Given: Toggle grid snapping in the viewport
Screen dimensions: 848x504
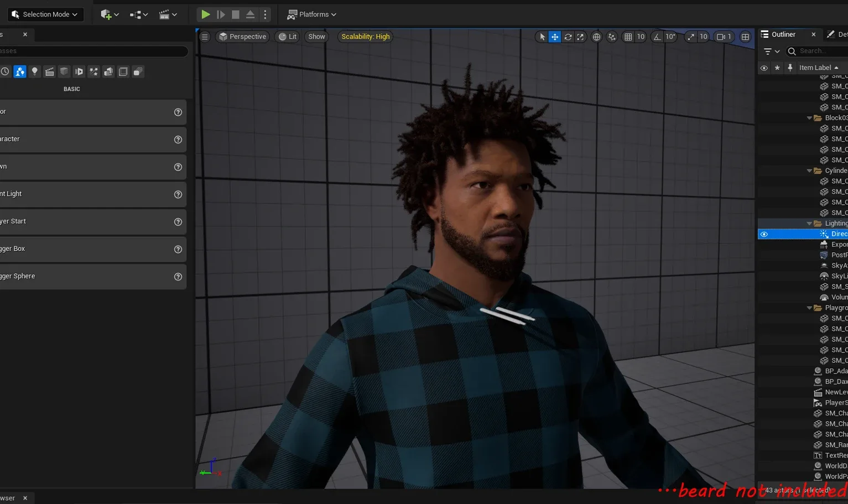Looking at the screenshot, I should coord(628,37).
